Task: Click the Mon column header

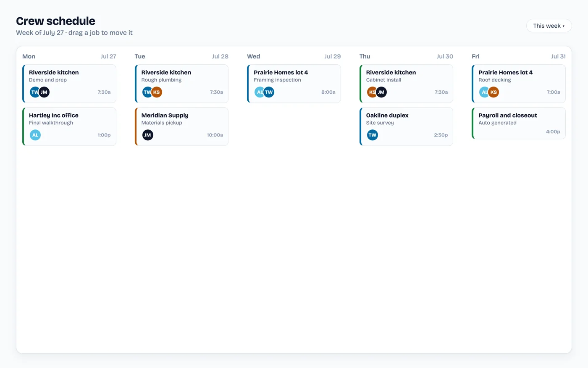Action: point(29,56)
